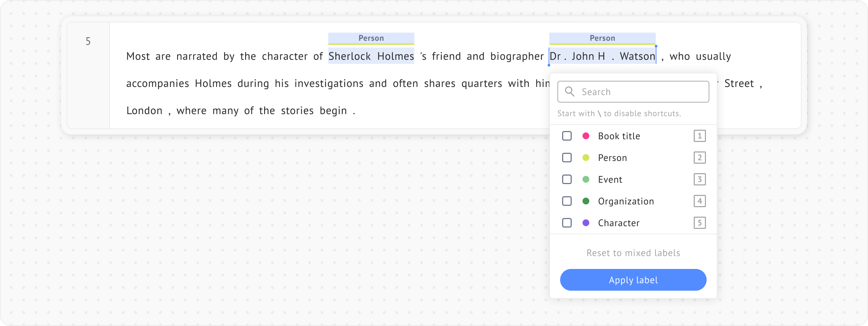Check the Book title checkbox

(567, 136)
